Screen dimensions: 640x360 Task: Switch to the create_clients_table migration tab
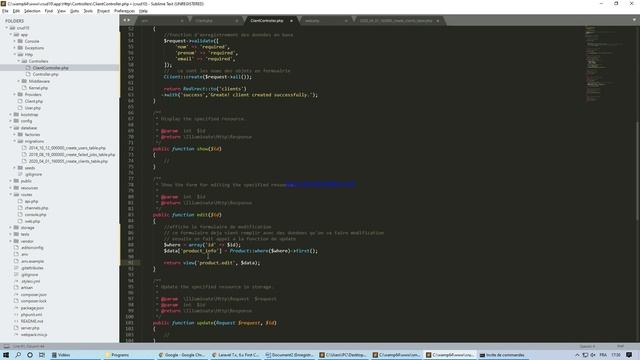[396, 20]
